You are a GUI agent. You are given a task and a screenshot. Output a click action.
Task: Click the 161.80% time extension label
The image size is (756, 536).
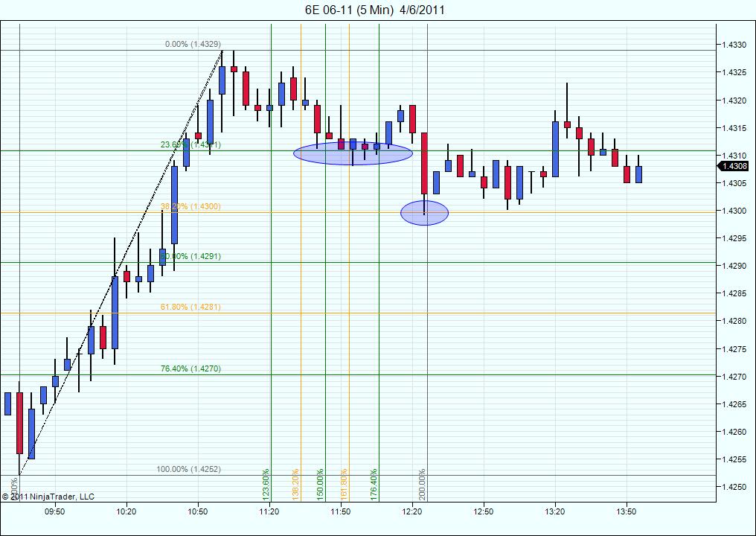(344, 484)
